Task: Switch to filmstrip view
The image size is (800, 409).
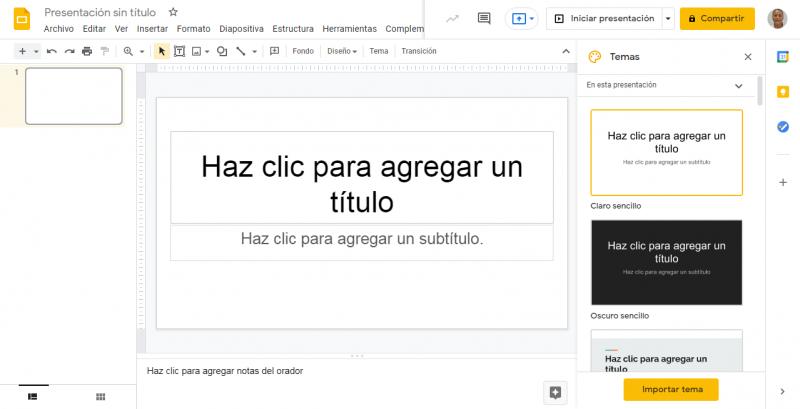Action: click(x=33, y=397)
